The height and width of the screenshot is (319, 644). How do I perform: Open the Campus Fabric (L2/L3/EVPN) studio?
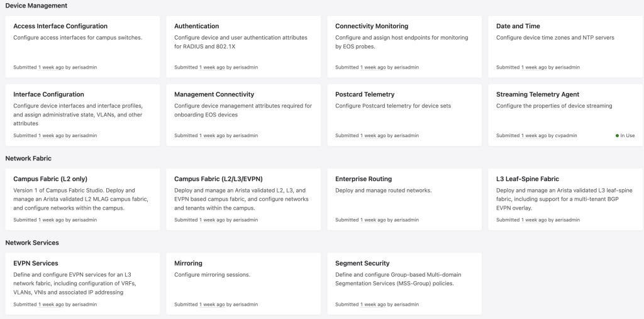tap(243, 199)
